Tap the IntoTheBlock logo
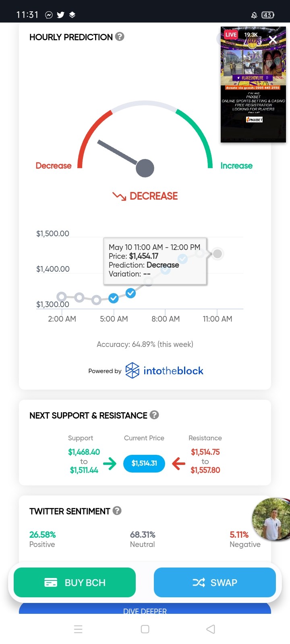290x644 pixels. coord(133,370)
